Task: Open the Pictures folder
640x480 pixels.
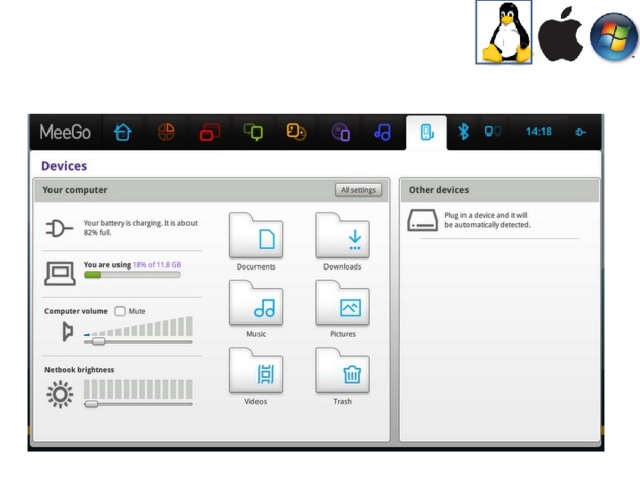Action: (342, 309)
